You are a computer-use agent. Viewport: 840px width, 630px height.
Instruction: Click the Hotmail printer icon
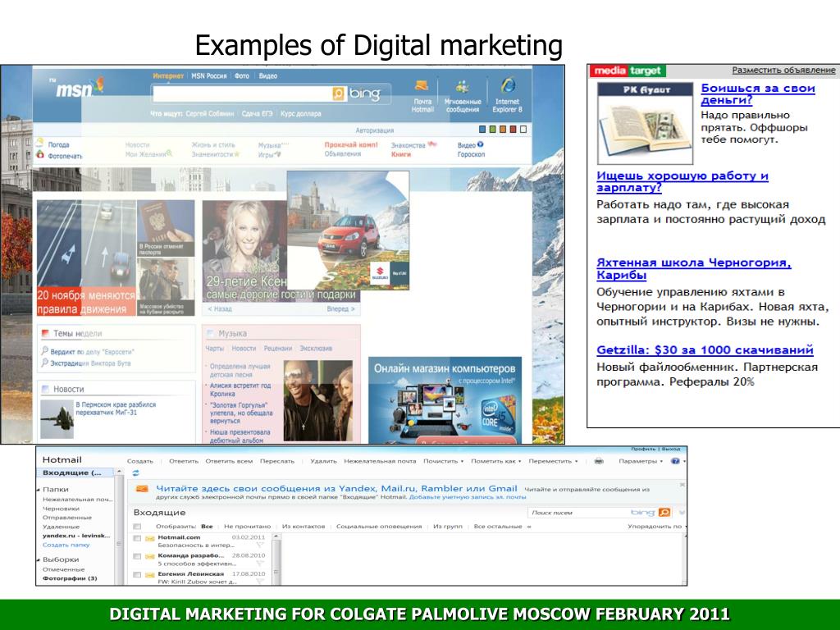599,461
